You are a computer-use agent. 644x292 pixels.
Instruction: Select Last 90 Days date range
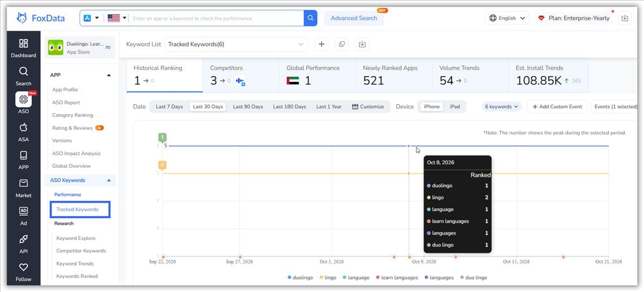(x=247, y=106)
